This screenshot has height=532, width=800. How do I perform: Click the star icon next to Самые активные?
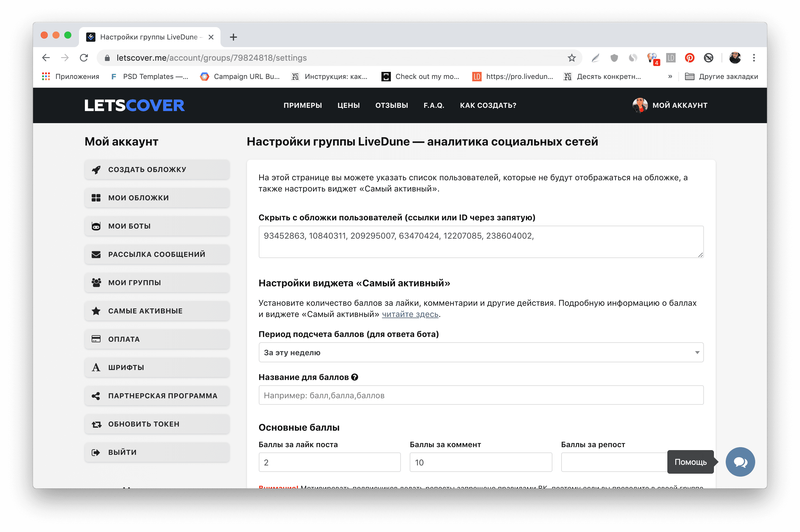96,311
